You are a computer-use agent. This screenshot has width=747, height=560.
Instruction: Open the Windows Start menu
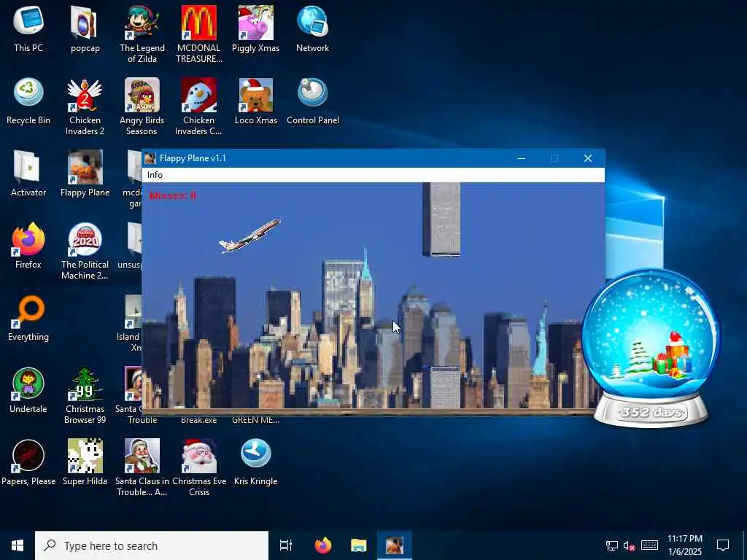point(18,545)
